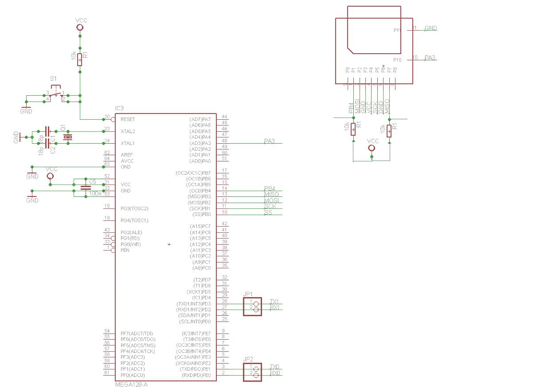Click the S1 switch designator text
Screen dimensions: 548x392
pos(54,78)
